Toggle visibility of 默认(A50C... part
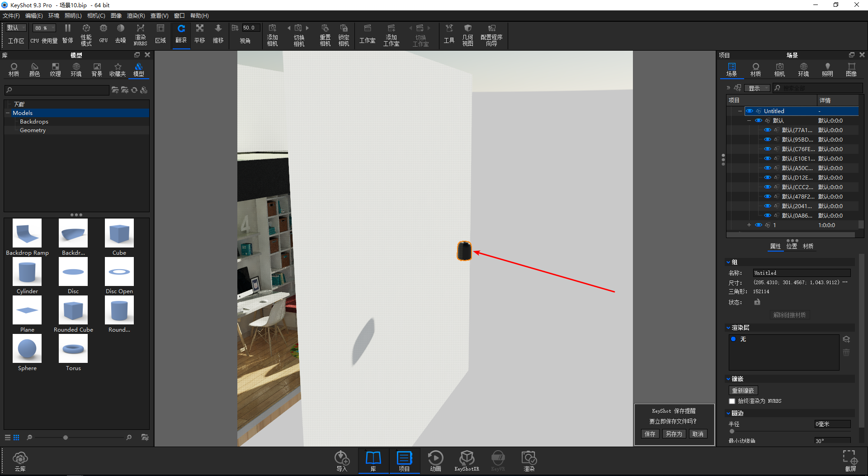 768,168
